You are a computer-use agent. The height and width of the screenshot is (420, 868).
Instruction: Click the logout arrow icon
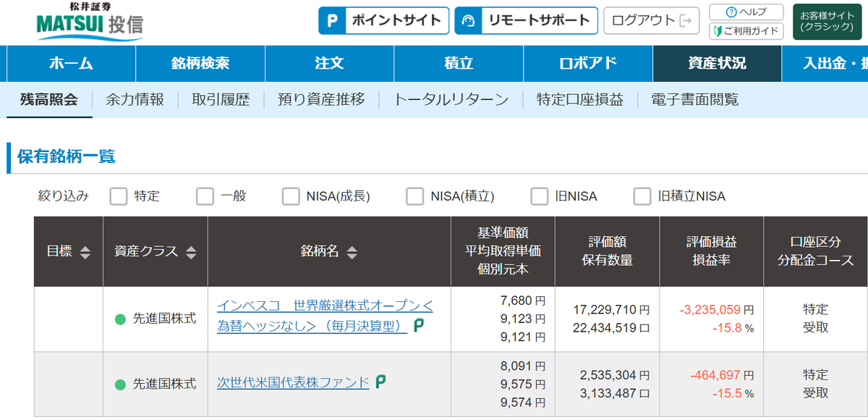(x=686, y=20)
